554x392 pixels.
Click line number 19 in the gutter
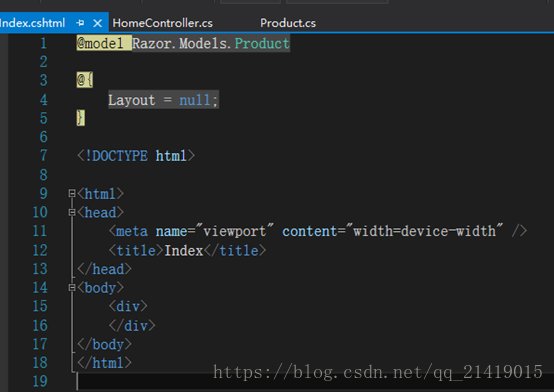pos(40,381)
